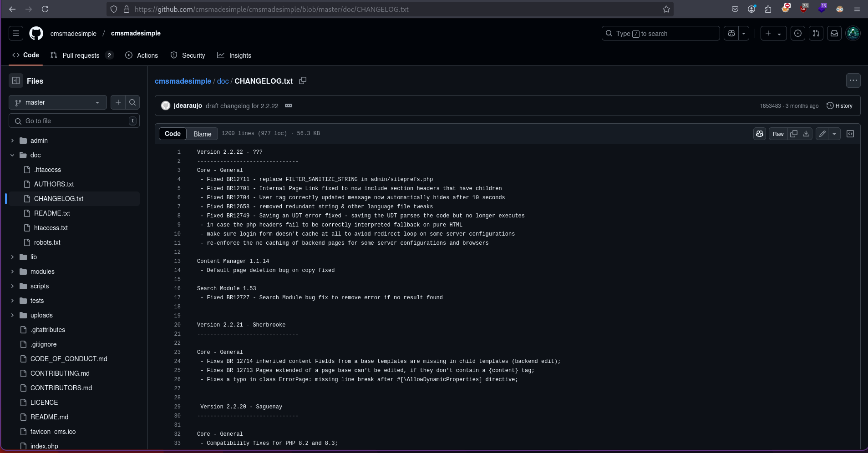The image size is (868, 453).
Task: Expand commit message ellipsis after draft changelog
Action: point(289,106)
